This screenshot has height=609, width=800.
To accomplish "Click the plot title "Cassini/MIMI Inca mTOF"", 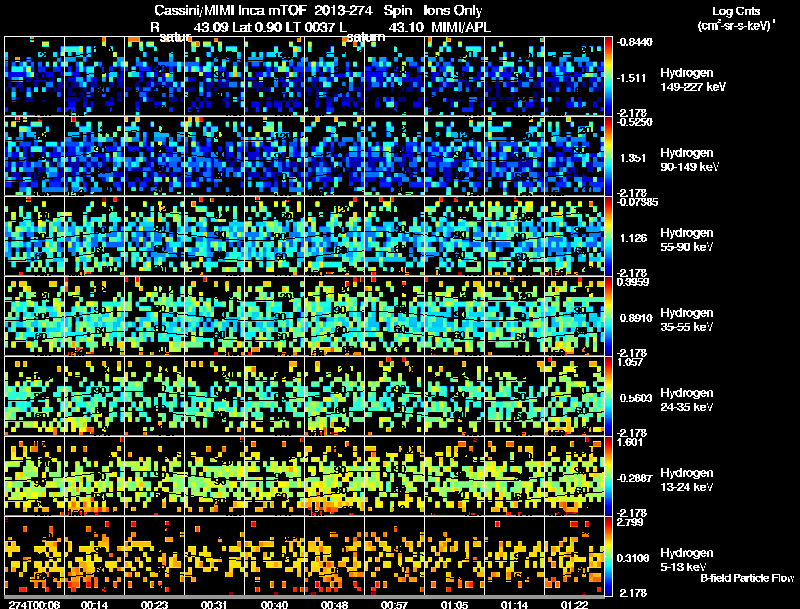I will coord(230,11).
